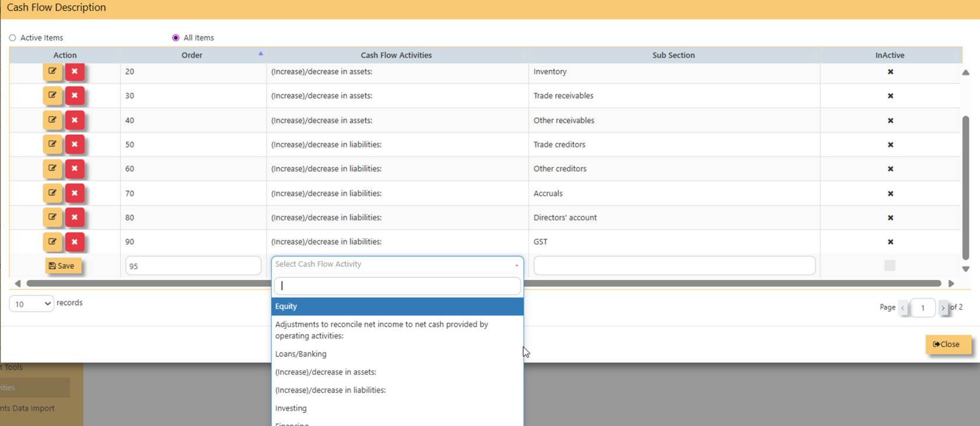The height and width of the screenshot is (426, 980).
Task: Edit the Accruals row
Action: pyautogui.click(x=52, y=193)
